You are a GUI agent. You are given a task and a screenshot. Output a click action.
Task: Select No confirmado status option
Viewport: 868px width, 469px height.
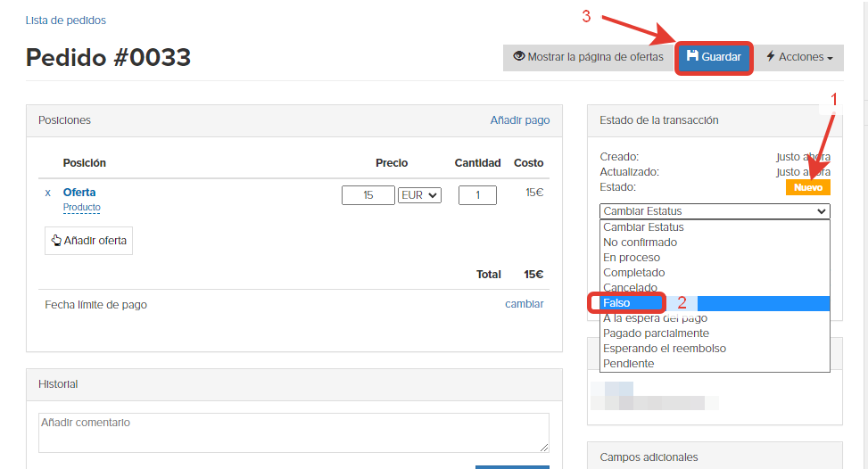point(715,243)
